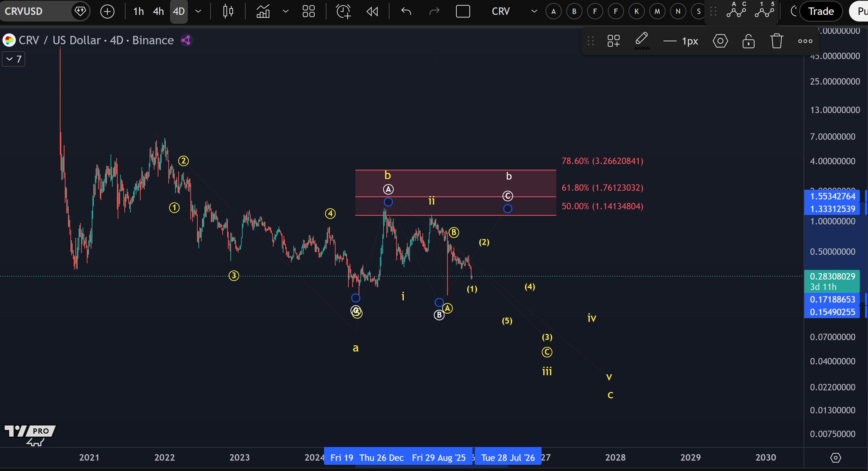Viewport: 868px width, 471px height.
Task: Click the Trade button
Action: click(821, 11)
